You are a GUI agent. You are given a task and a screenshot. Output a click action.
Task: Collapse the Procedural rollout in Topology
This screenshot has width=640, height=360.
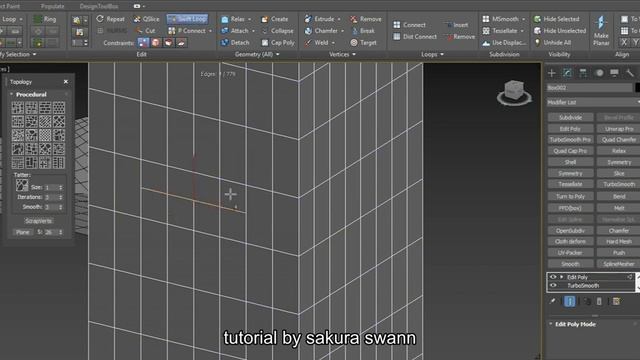11,94
